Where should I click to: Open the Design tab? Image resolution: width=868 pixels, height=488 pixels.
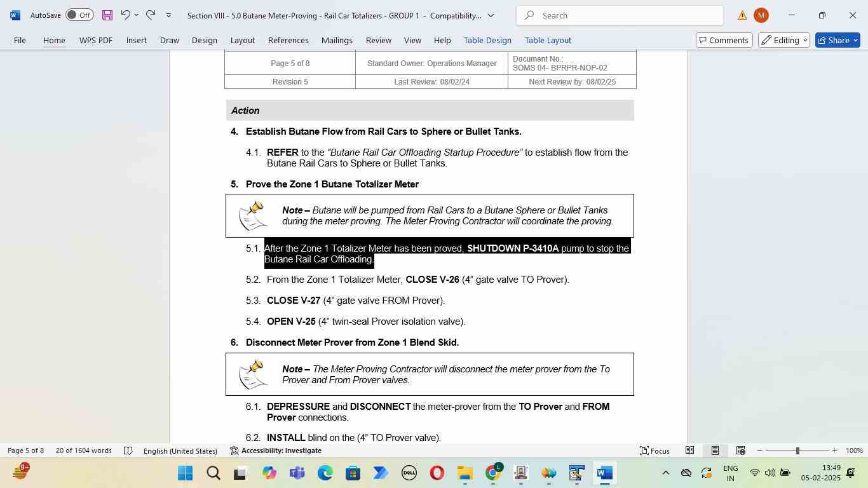[x=205, y=40]
